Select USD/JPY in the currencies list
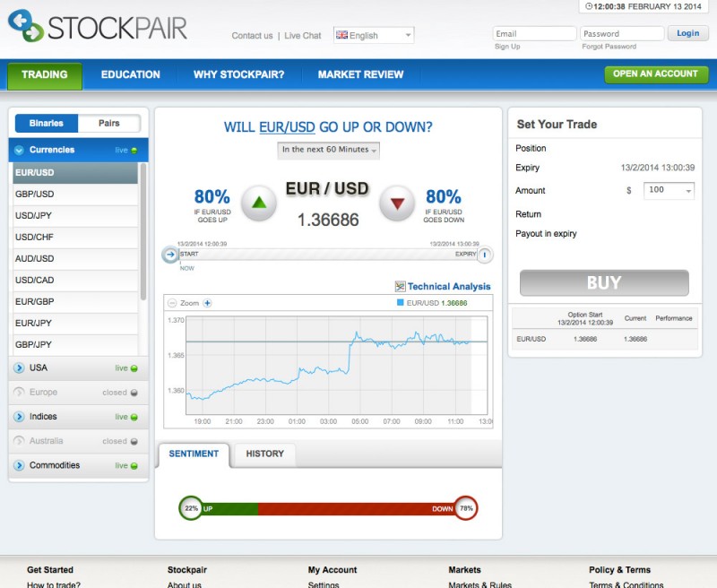The height and width of the screenshot is (588, 717). pos(75,215)
